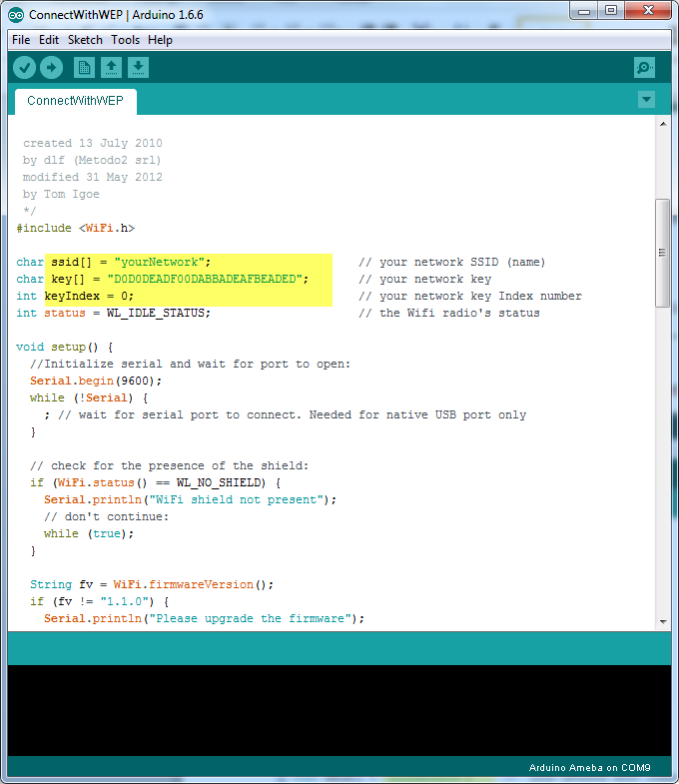
Task: Click the "modified 31 May 2012" comment
Action: (93, 177)
